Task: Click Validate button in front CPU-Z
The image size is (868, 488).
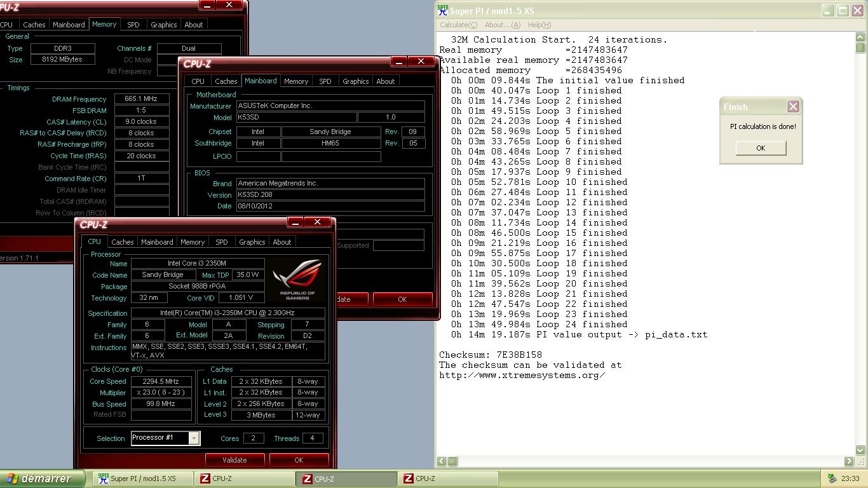Action: click(234, 460)
